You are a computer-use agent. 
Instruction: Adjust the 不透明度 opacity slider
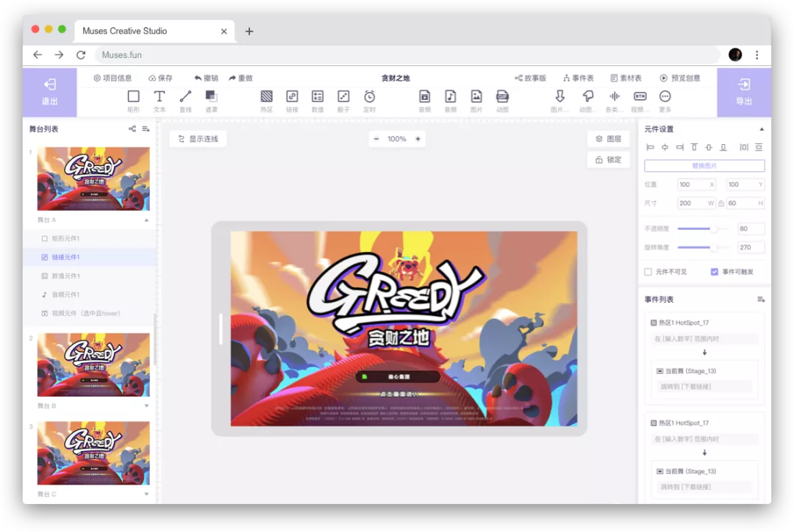[x=712, y=229]
